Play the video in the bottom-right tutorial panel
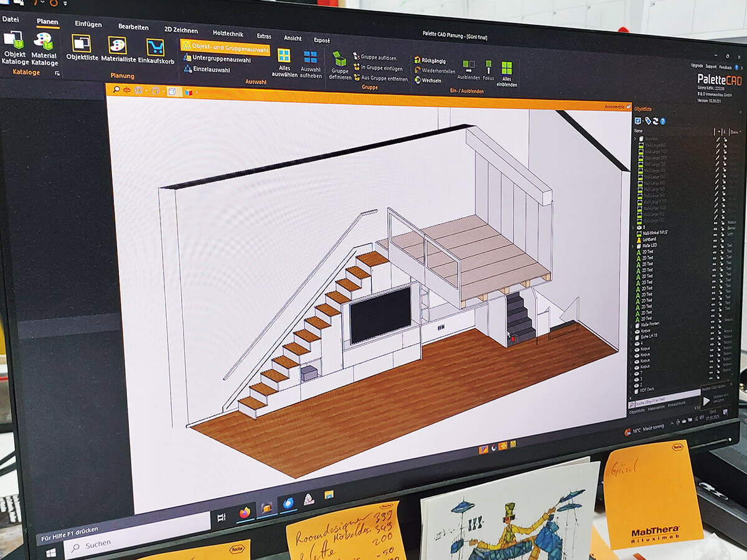The height and width of the screenshot is (560, 747). 707,401
